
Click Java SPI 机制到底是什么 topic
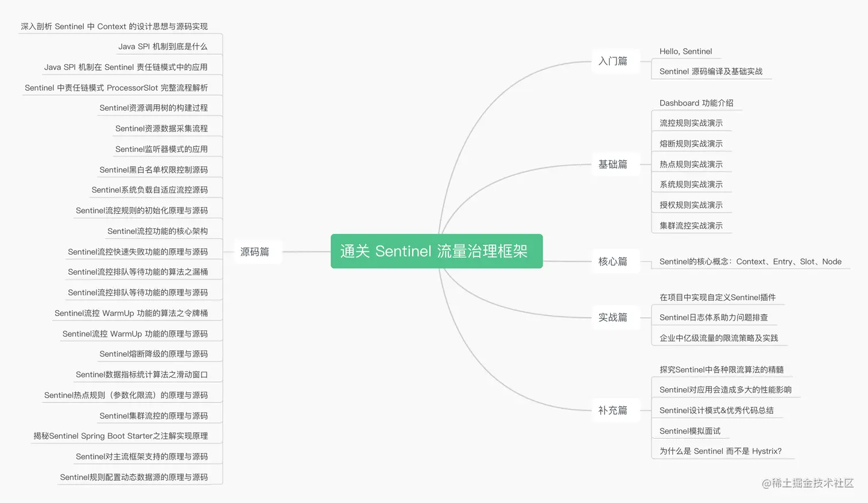[x=163, y=46]
